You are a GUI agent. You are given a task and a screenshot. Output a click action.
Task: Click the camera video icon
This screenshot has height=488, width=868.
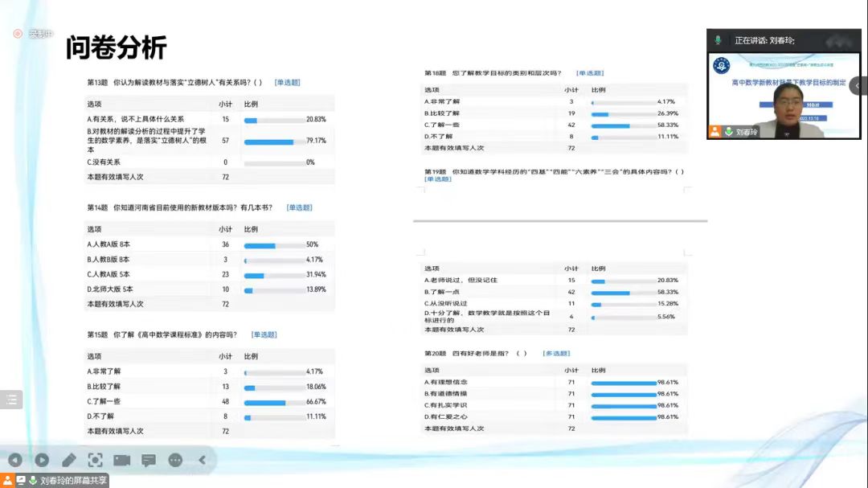point(122,460)
